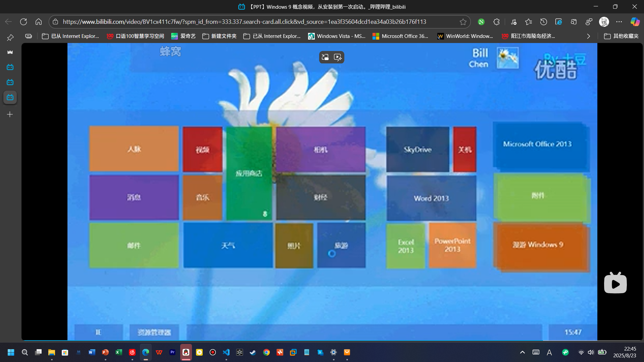The image size is (644, 362).
Task: Open the volume control in system tray
Action: click(x=591, y=352)
